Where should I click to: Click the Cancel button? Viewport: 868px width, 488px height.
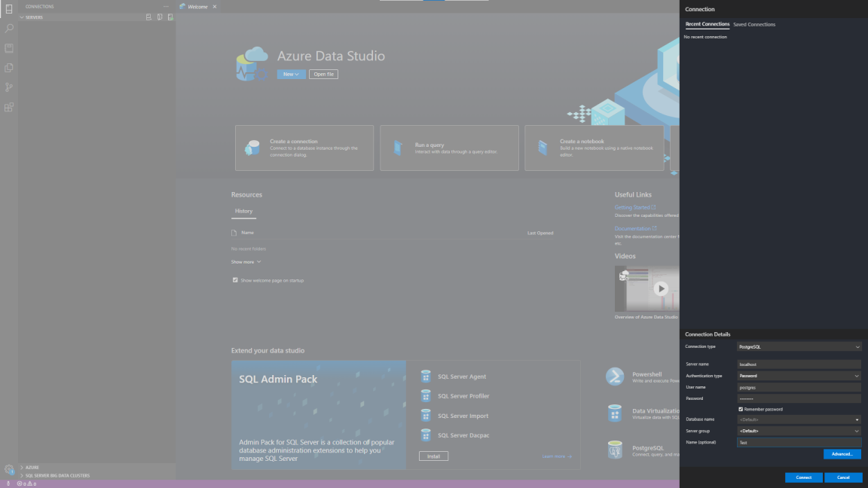pos(843,477)
